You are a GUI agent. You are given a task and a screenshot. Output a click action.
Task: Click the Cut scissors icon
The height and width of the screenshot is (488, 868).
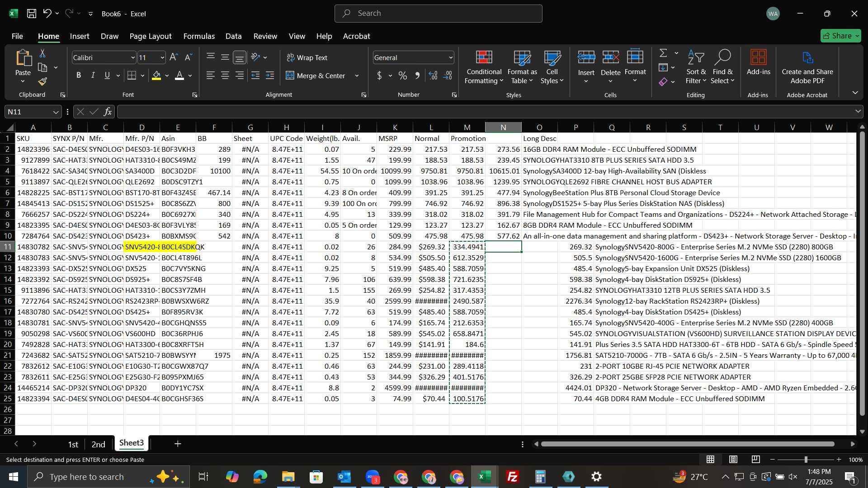[42, 53]
